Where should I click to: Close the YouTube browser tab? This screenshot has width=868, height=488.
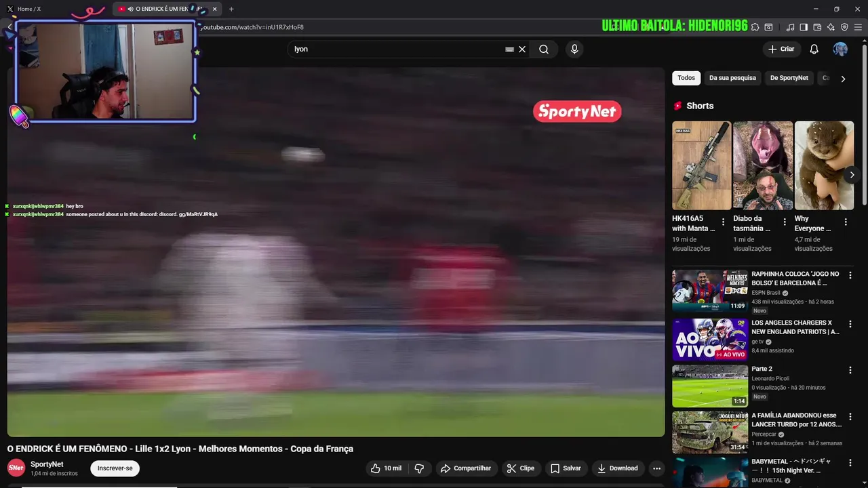tap(215, 9)
